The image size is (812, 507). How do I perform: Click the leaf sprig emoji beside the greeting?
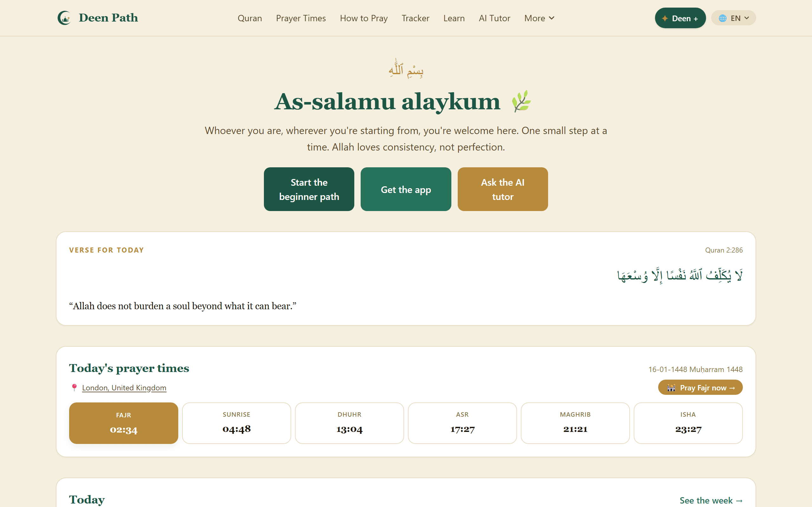pos(521,101)
